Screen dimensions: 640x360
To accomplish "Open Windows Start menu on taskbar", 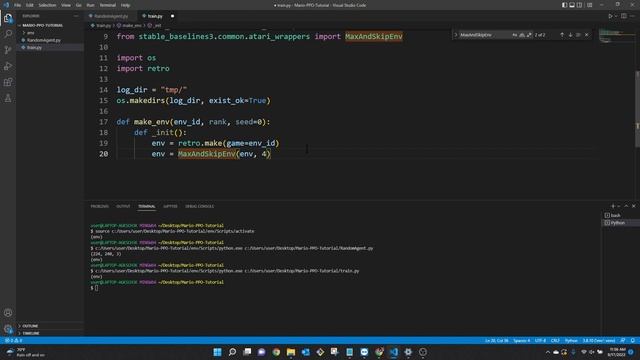I will click(218, 352).
